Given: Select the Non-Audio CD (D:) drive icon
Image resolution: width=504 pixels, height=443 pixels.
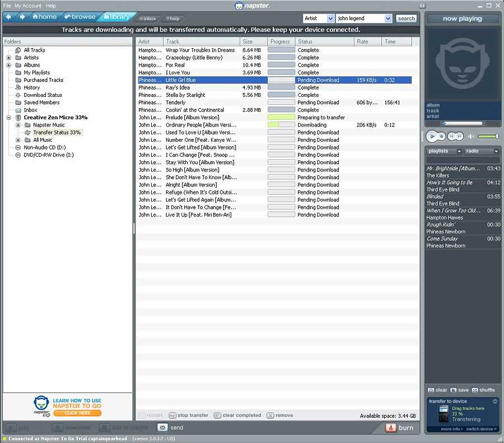Looking at the screenshot, I should click(x=18, y=147).
